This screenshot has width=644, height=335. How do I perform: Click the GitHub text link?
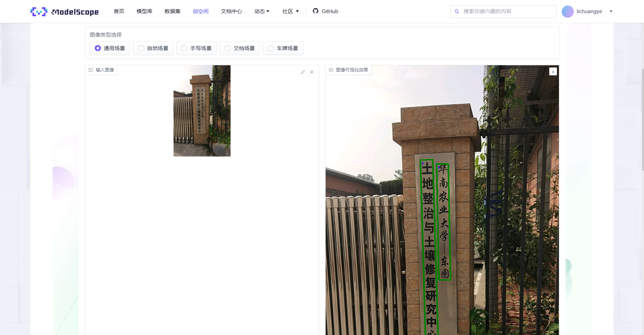[330, 11]
